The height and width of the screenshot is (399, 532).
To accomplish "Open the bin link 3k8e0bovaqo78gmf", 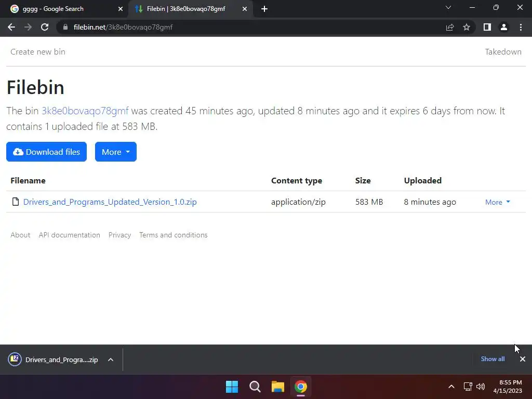I will coord(85,111).
